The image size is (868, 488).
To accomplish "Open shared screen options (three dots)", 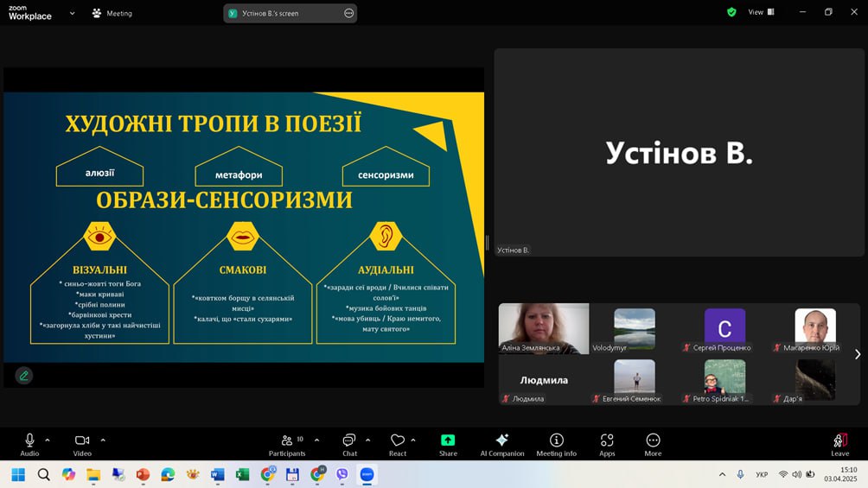I will [x=348, y=13].
